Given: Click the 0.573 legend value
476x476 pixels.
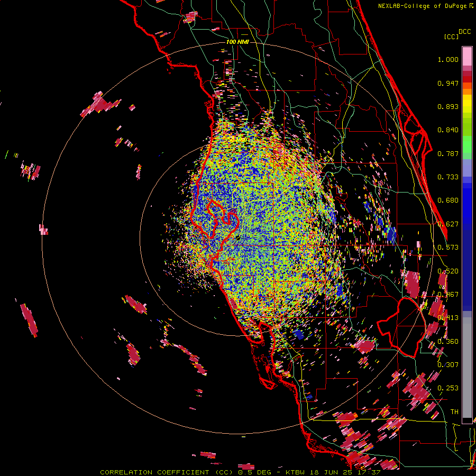Looking at the screenshot, I should click(448, 248).
